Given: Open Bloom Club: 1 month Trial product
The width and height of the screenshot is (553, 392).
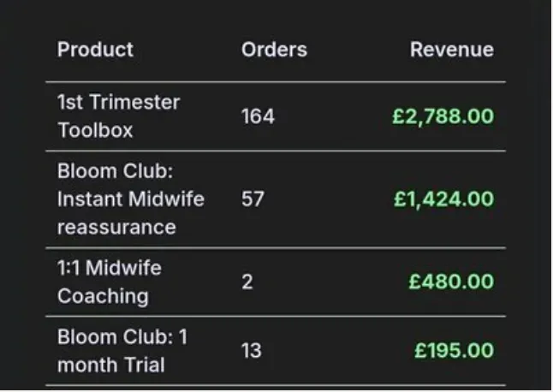Looking at the screenshot, I should pos(122,351).
